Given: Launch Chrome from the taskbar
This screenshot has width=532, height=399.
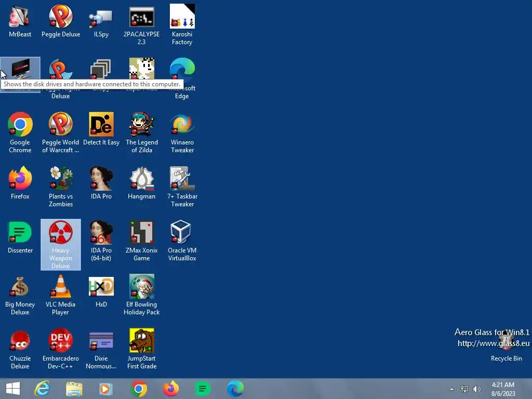Looking at the screenshot, I should [x=138, y=389].
